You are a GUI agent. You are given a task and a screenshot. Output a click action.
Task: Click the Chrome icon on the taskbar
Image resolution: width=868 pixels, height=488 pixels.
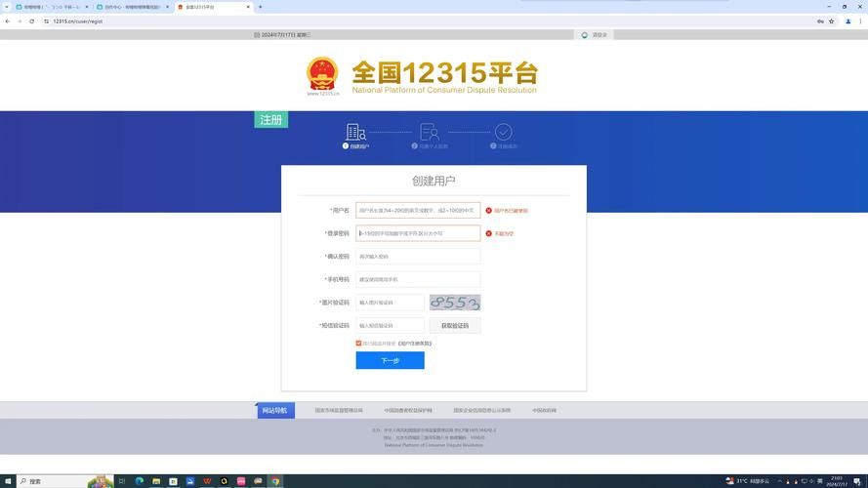point(275,481)
